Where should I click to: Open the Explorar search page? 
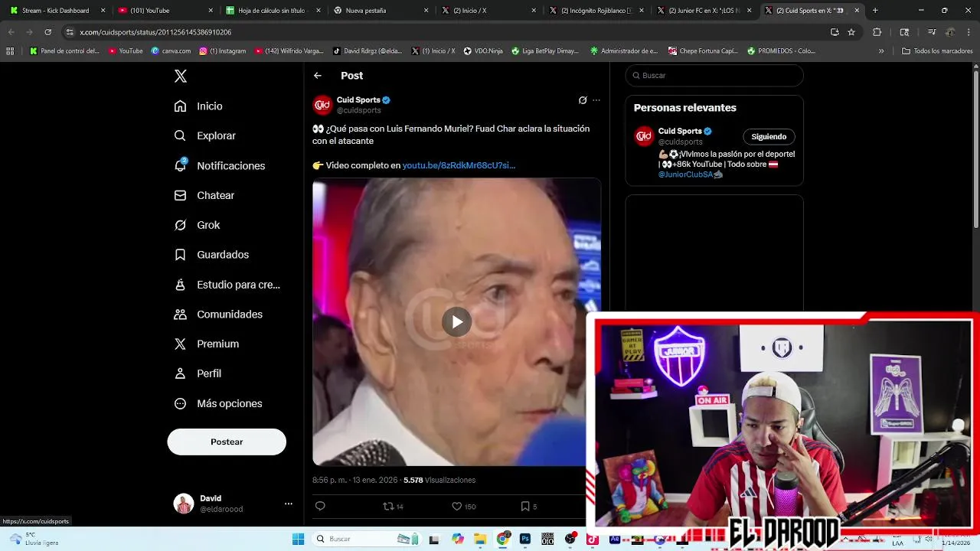click(x=205, y=135)
